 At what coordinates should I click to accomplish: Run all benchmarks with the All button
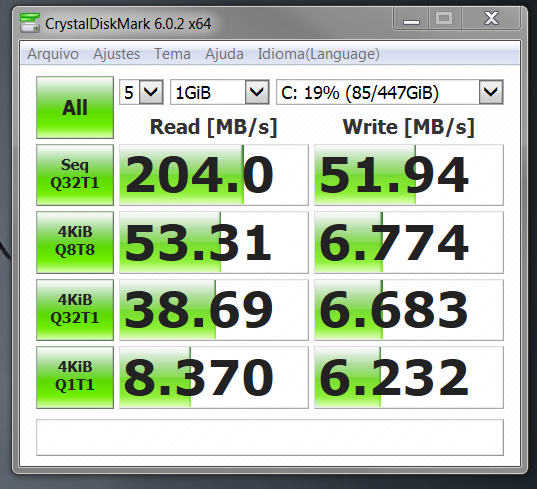[75, 107]
